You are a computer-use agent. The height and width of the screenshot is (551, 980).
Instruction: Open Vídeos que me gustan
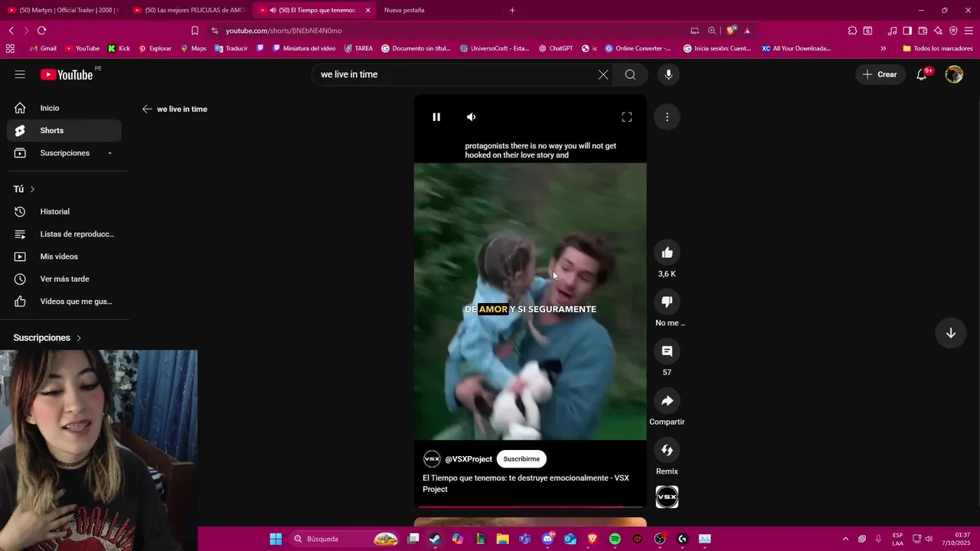click(x=64, y=302)
